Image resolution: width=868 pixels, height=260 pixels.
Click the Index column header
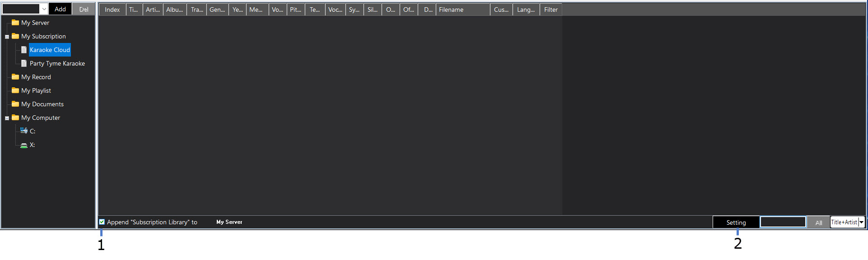112,9
